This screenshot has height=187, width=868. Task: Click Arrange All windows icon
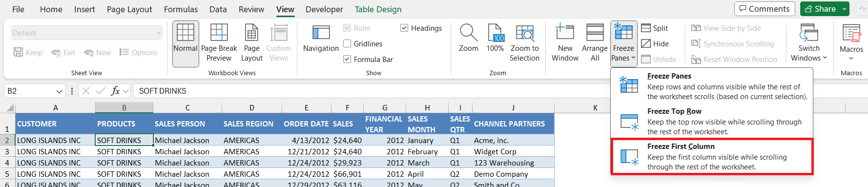[595, 33]
